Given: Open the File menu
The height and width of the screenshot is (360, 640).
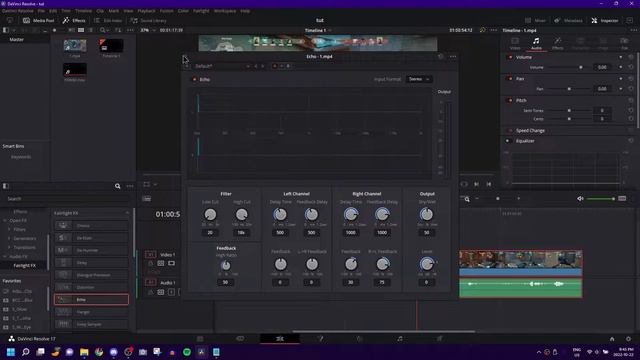Looking at the screenshot, I should [41, 11].
